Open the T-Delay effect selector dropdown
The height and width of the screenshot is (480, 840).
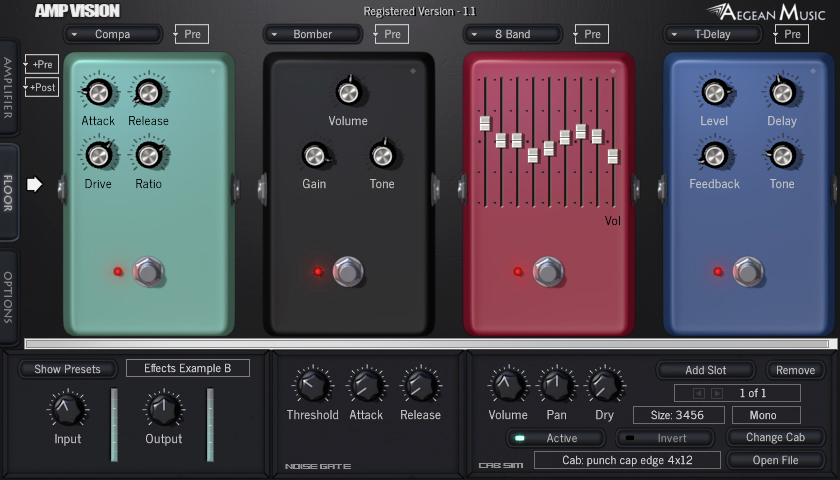(x=712, y=34)
